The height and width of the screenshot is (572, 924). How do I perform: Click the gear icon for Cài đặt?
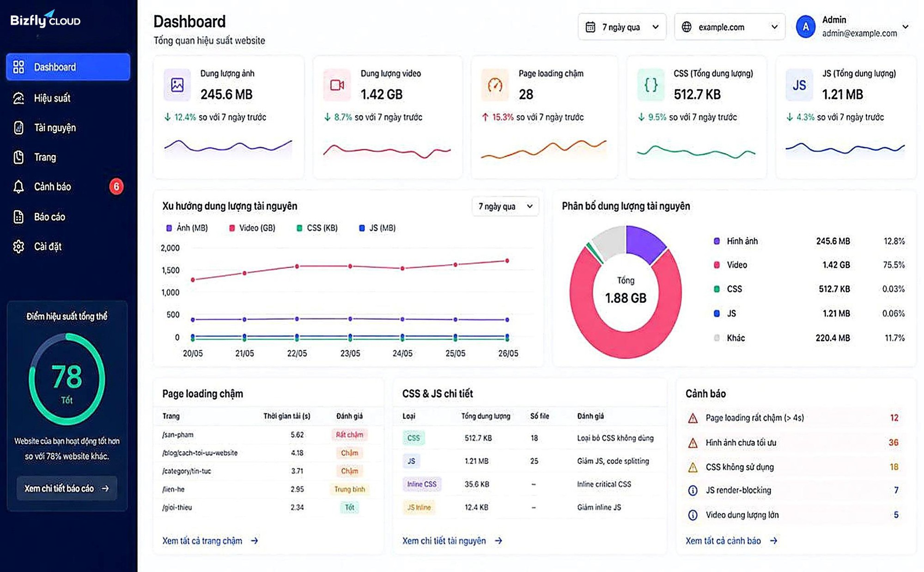[x=18, y=246]
